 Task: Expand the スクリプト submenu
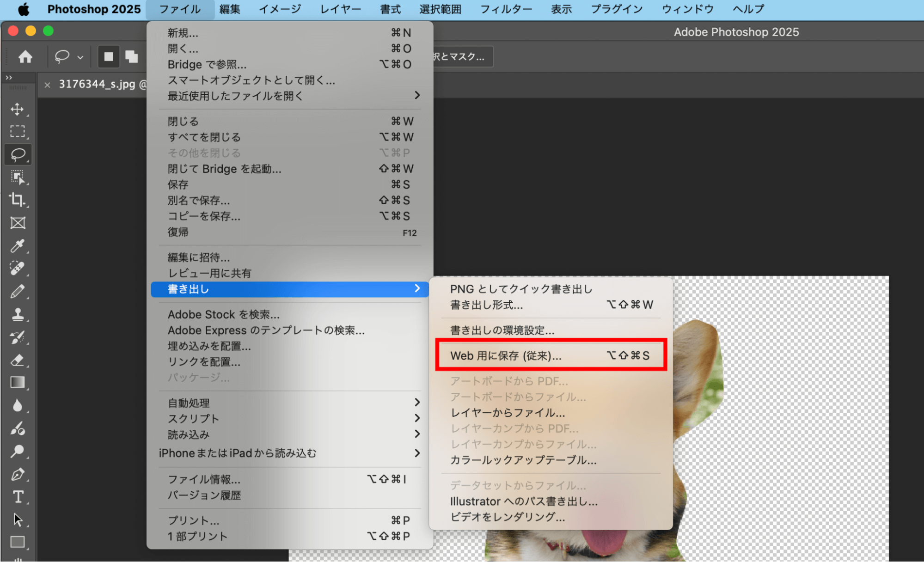click(290, 419)
